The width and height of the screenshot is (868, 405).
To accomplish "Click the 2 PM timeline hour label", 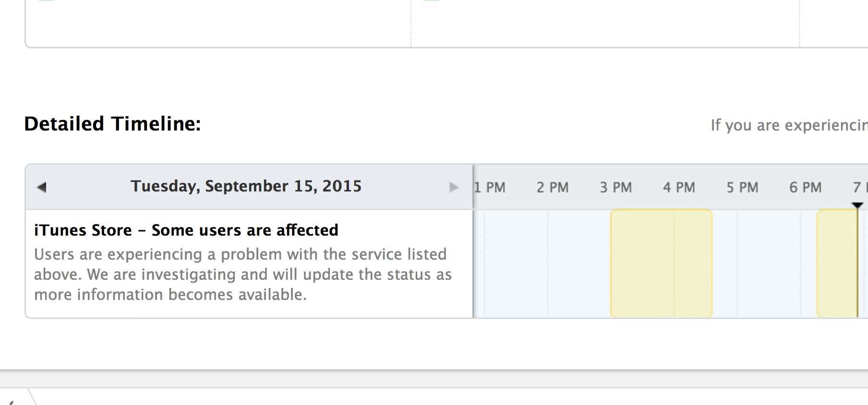I will 553,187.
